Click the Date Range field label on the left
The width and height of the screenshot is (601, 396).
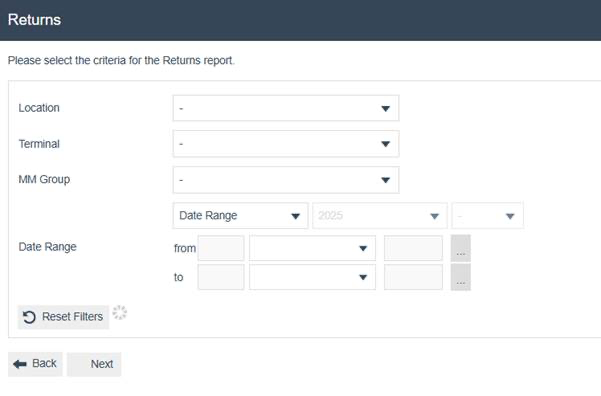point(48,246)
